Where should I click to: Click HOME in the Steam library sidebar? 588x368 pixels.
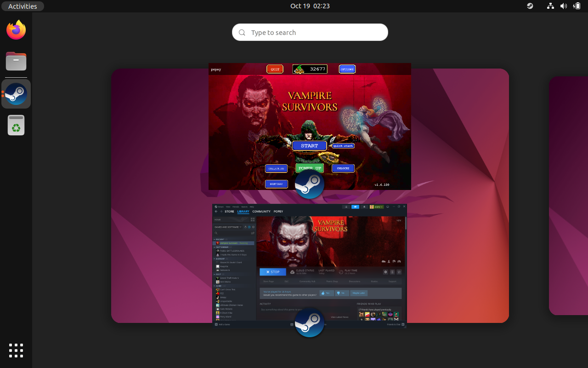point(231,220)
